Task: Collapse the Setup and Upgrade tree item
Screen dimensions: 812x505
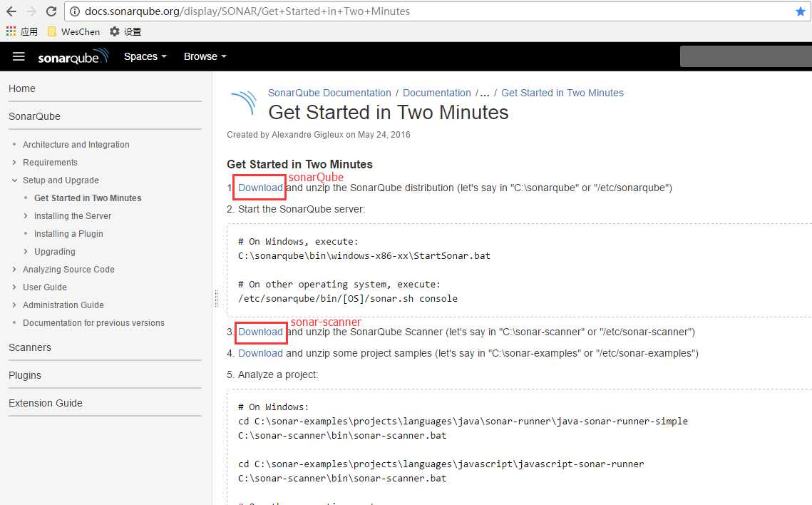Action: point(14,180)
